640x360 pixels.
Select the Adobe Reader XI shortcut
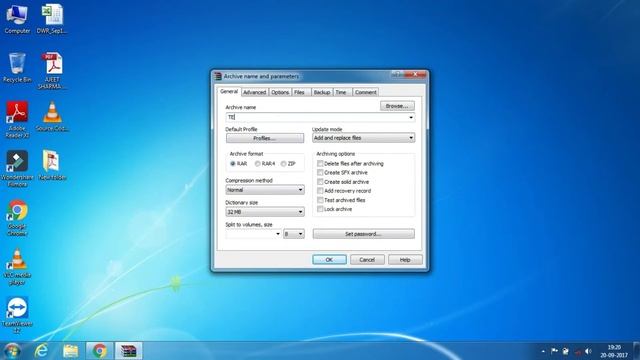coord(17,119)
